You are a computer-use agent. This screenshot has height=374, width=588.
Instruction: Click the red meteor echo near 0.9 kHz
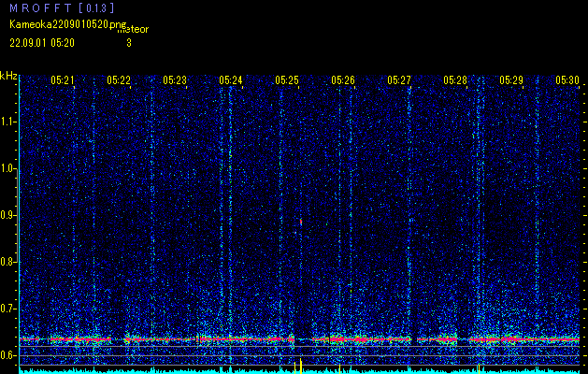click(x=301, y=222)
